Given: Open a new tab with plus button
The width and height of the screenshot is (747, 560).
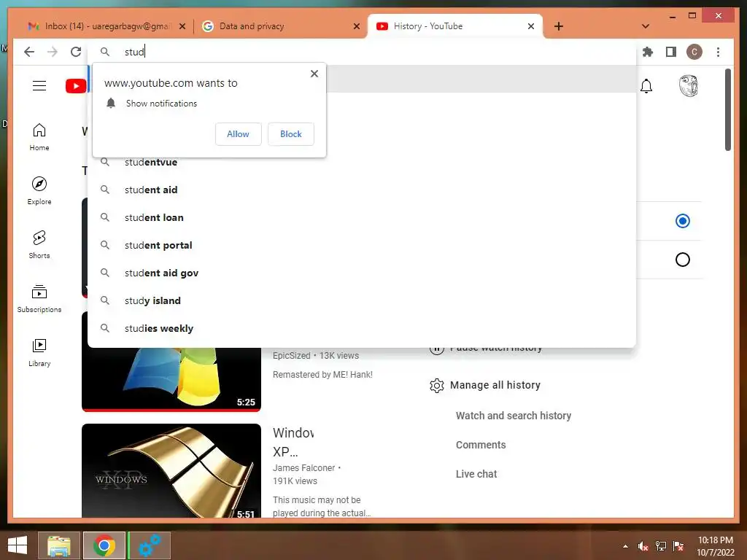Looking at the screenshot, I should [559, 26].
